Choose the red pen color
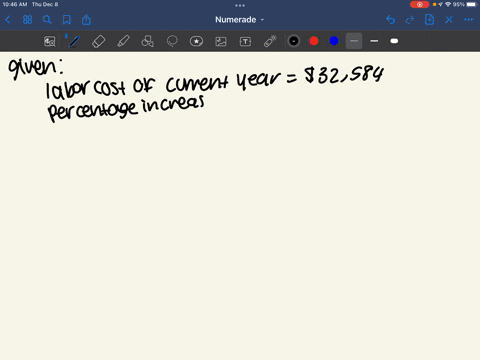 tap(314, 41)
